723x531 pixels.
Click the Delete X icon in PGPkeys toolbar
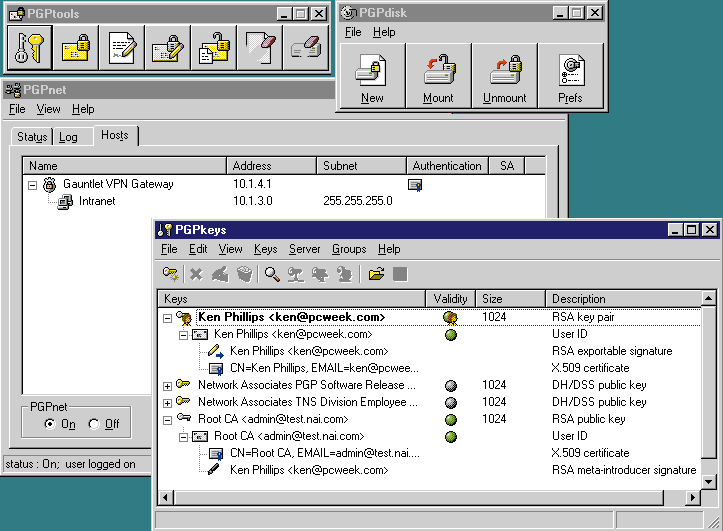(196, 274)
